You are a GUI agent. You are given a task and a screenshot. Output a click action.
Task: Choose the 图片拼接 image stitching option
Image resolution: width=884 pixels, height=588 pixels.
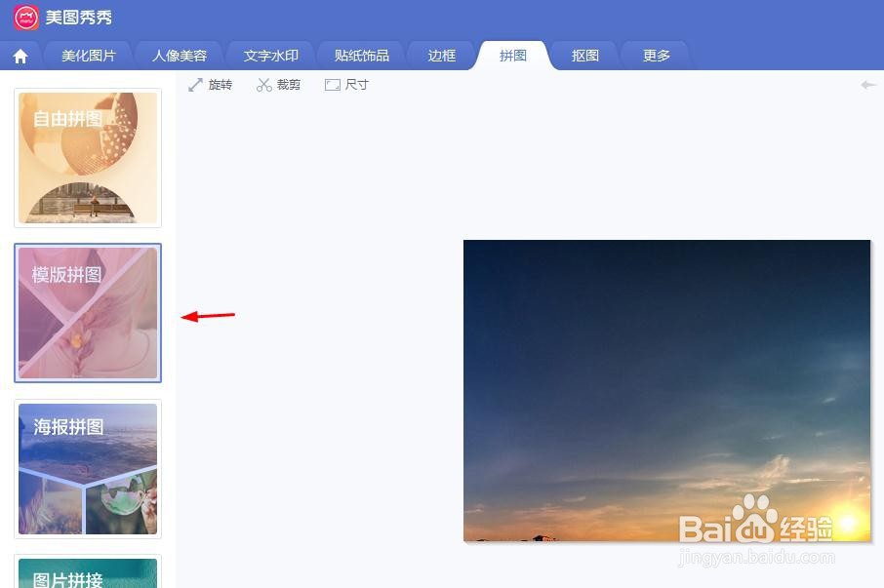click(x=88, y=571)
